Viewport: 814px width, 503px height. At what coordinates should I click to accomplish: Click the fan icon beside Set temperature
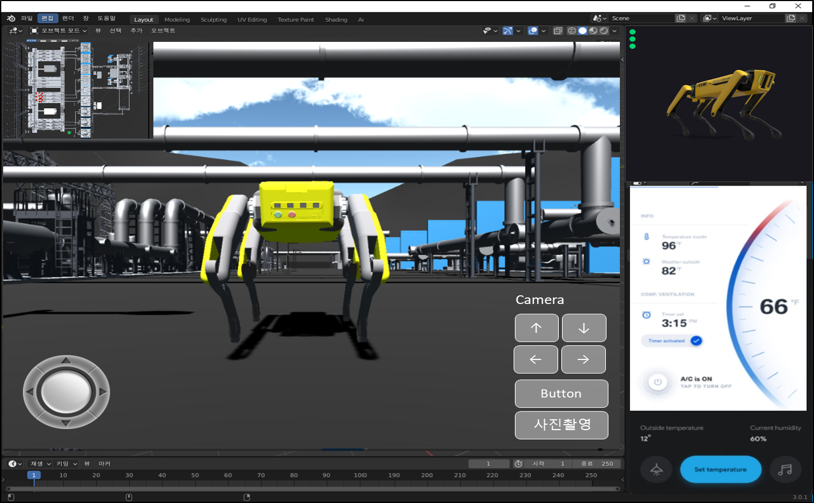pos(657,469)
